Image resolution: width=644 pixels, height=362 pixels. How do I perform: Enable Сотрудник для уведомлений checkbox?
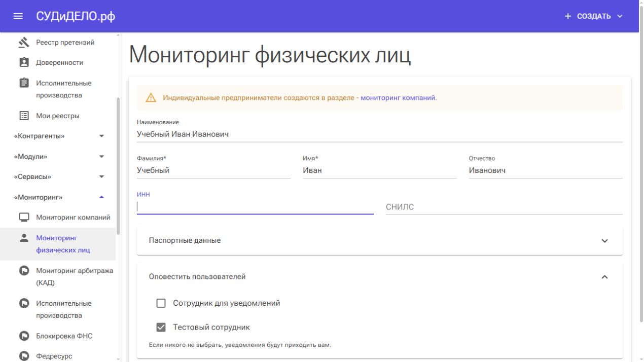tap(161, 303)
